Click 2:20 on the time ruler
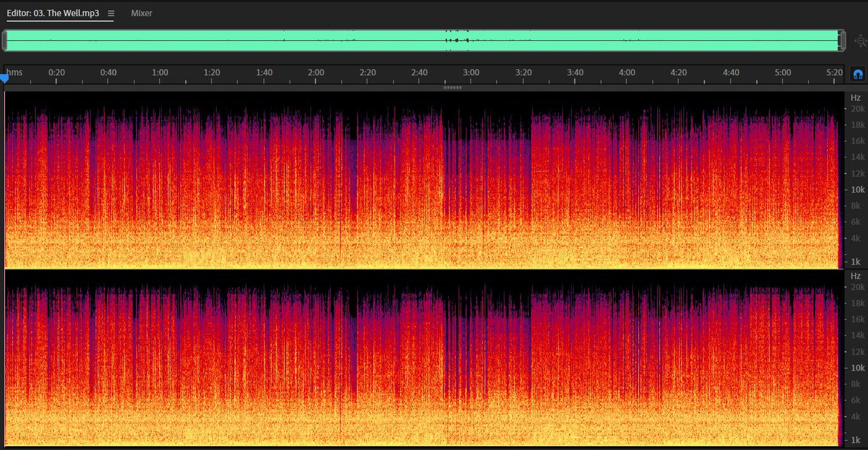868x450 pixels. [368, 73]
